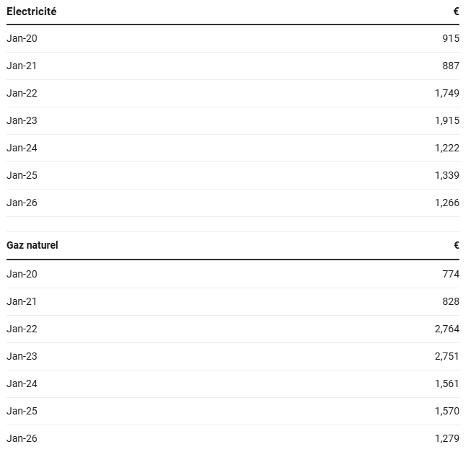Click the Jan-24 label in Gaz naturel table

[x=22, y=383]
